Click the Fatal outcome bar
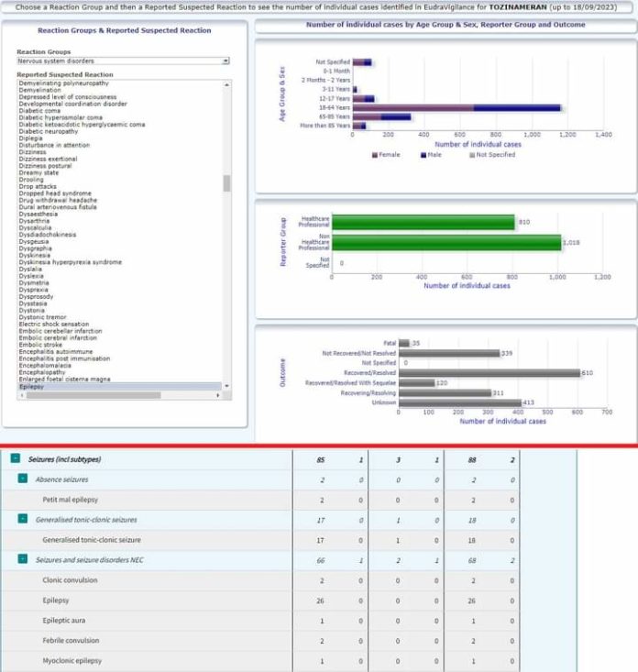Image resolution: width=638 pixels, height=672 pixels. (x=403, y=343)
